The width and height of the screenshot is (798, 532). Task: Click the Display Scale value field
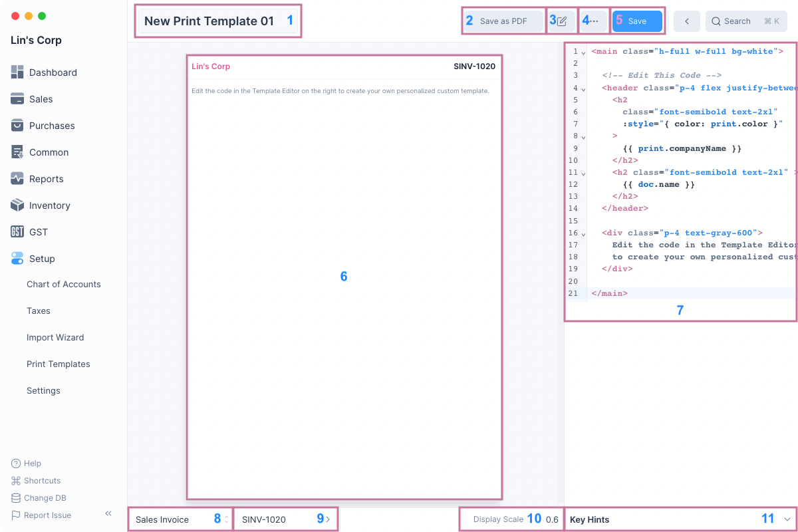(552, 519)
